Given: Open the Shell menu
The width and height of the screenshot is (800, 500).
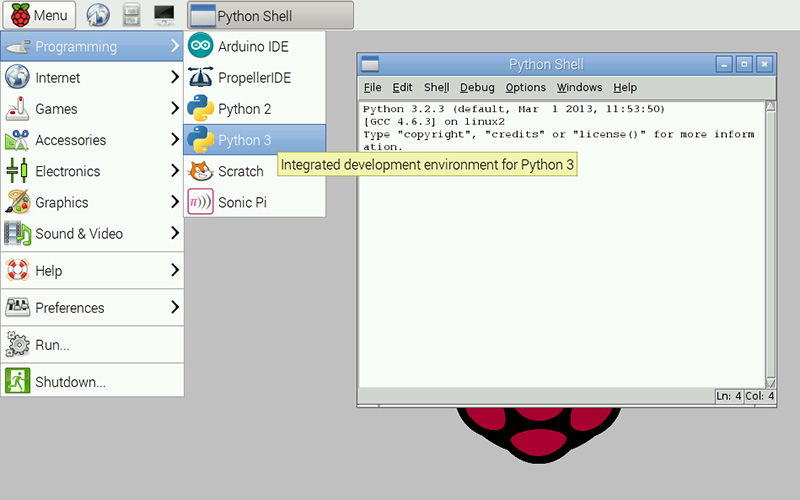Looking at the screenshot, I should [x=437, y=88].
